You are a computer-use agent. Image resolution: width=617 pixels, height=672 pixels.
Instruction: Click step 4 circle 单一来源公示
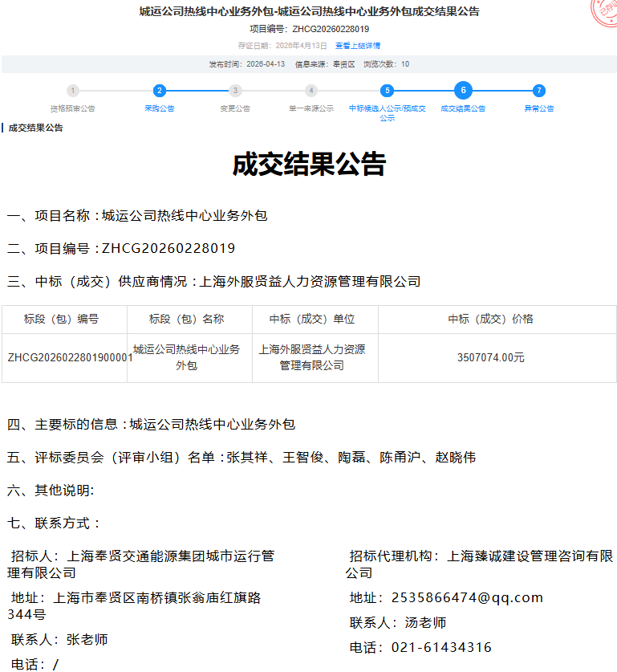[311, 91]
